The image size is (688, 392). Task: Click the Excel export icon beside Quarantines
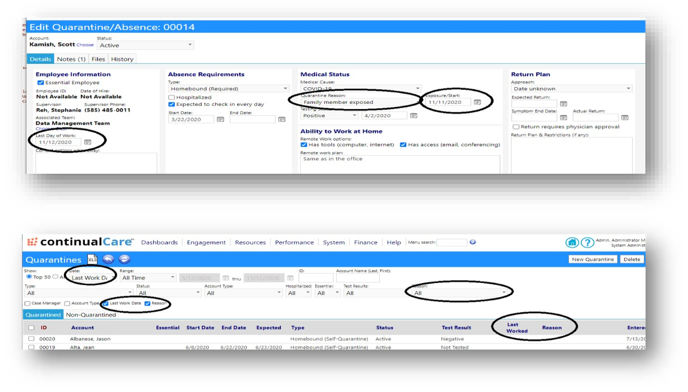click(x=93, y=259)
